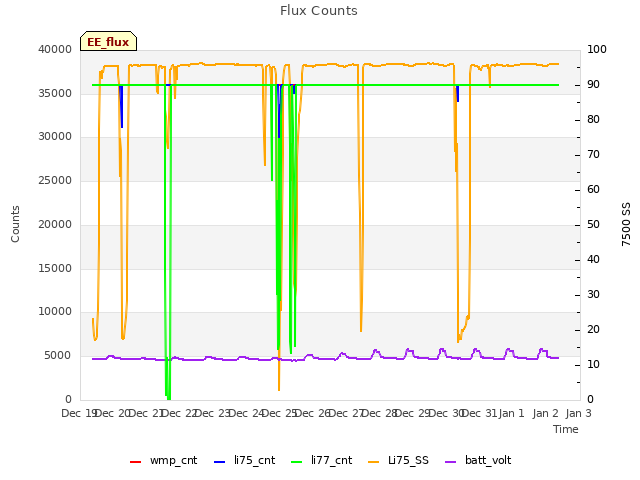
Task: Click the 40000 tick on Counts axis
Action: pyautogui.click(x=55, y=49)
